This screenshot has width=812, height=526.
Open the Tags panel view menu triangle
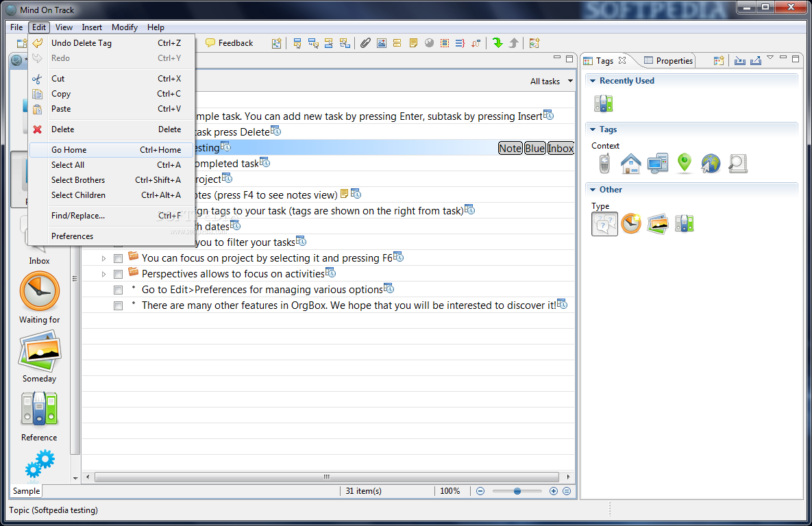770,58
